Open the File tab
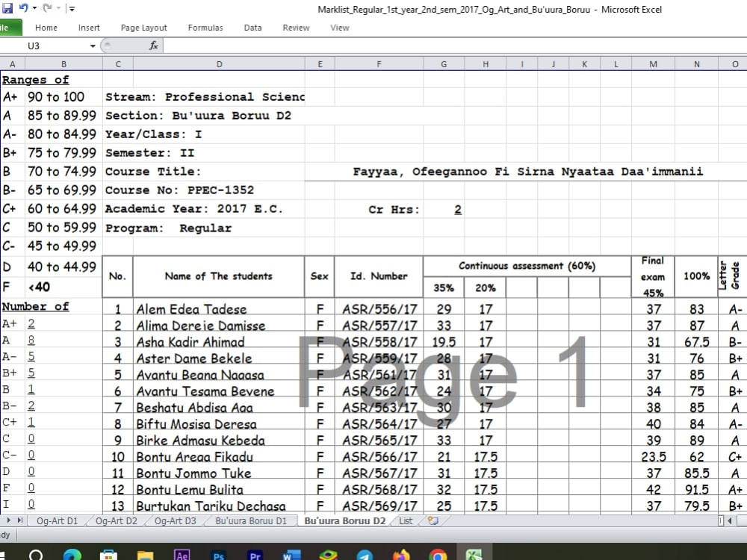 [x=10, y=28]
